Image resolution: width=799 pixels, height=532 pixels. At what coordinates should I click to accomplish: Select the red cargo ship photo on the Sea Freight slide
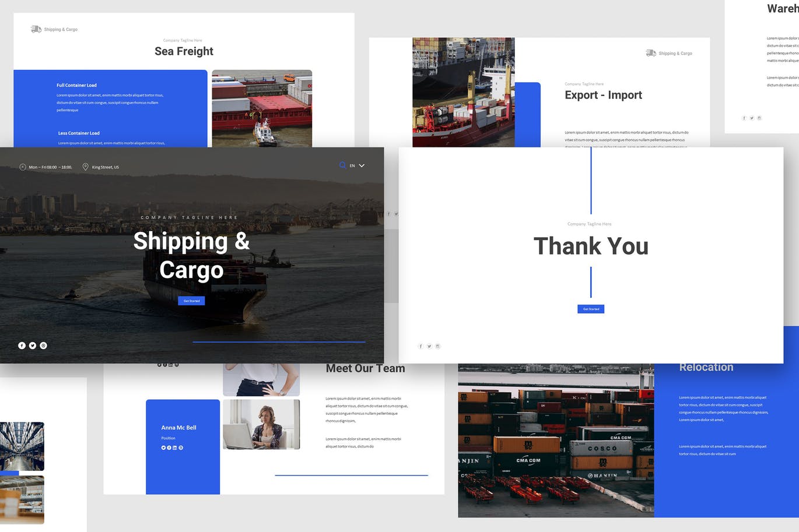(x=262, y=108)
